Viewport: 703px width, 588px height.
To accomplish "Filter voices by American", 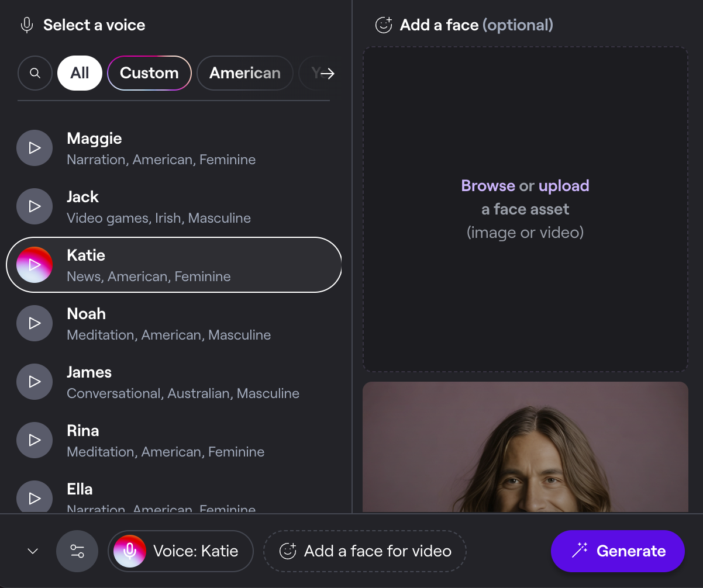I will point(244,73).
